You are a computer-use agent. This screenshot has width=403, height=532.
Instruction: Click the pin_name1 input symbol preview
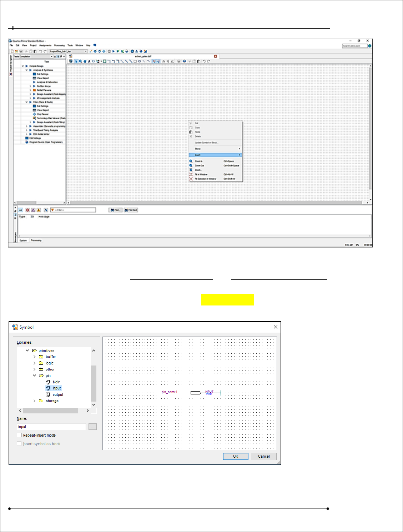click(x=190, y=393)
